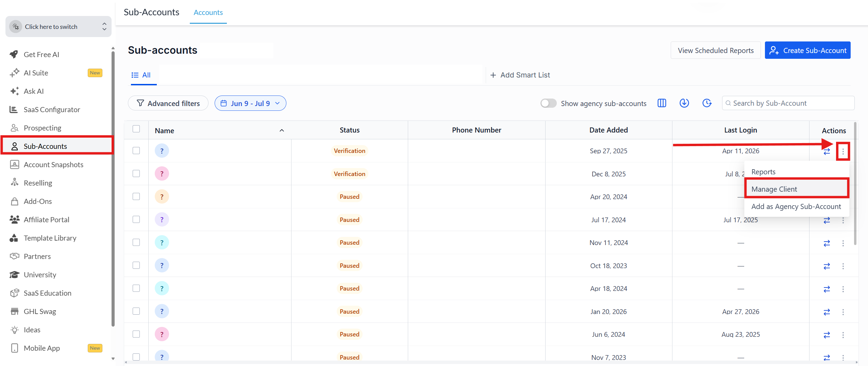This screenshot has width=868, height=366.
Task: Switch into account added Nov 11, 2024
Action: pos(827,243)
